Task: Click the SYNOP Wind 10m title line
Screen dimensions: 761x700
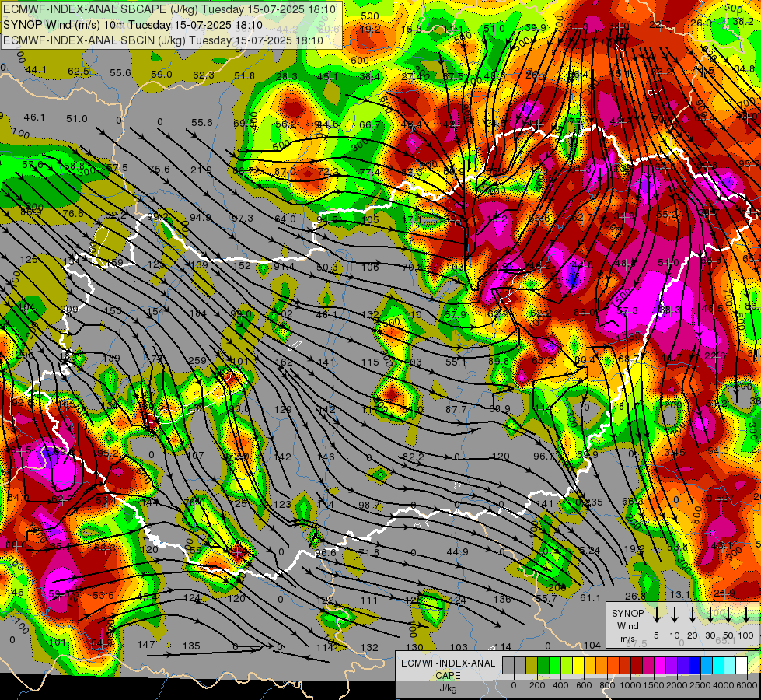Action: [132, 25]
